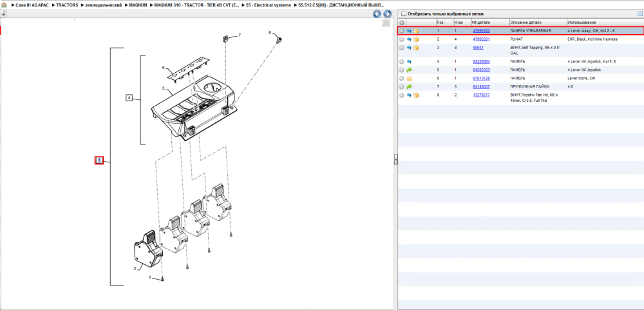The width and height of the screenshot is (644, 310).
Task: Select 'EHR, Black, Incl Wire Harness' cell
Action: pyautogui.click(x=592, y=39)
